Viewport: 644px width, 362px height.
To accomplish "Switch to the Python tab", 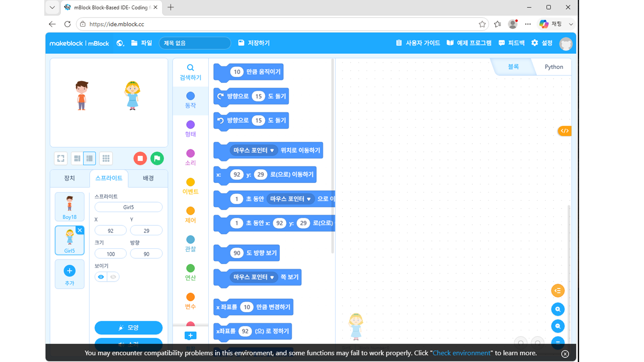I will (554, 67).
